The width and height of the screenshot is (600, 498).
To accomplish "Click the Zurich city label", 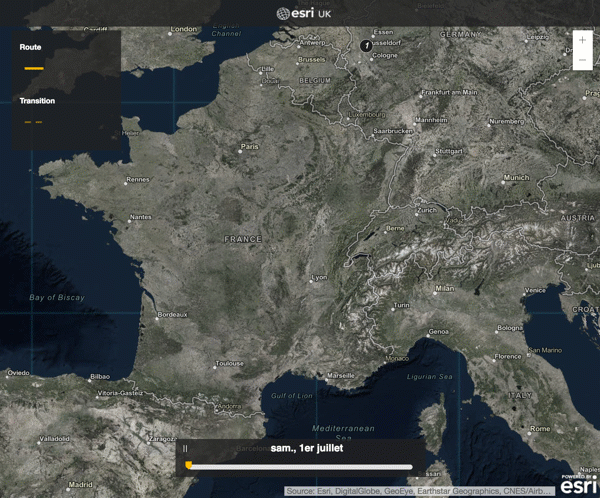I will tap(427, 210).
